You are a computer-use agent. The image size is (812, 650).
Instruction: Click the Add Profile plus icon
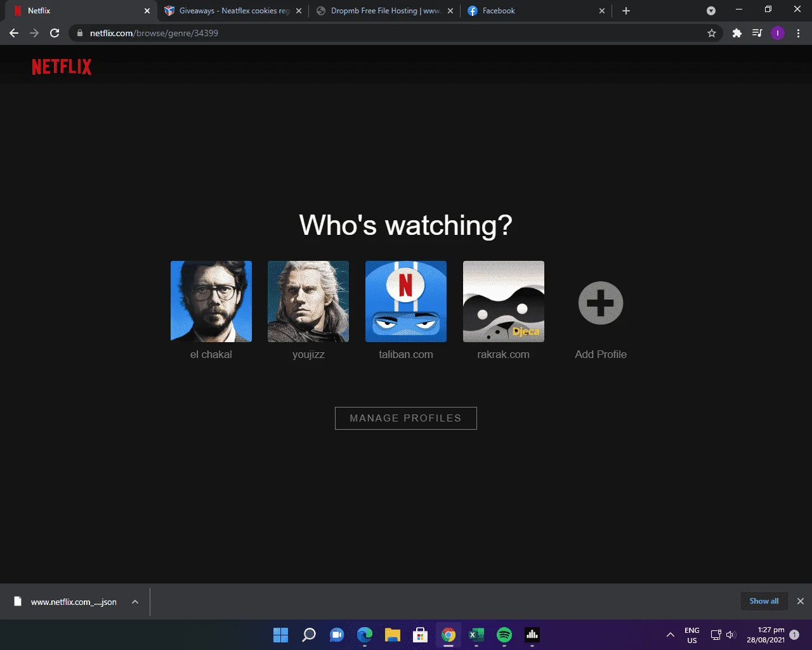[x=601, y=303]
